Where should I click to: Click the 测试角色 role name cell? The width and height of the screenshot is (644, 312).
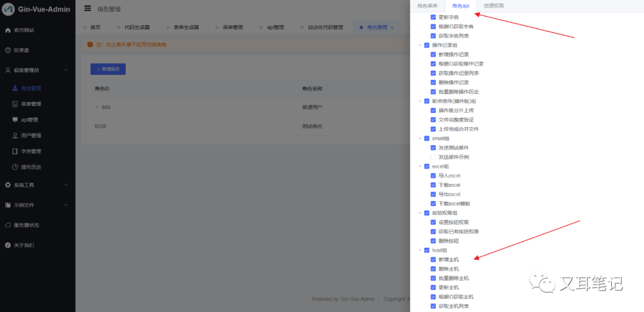(312, 127)
